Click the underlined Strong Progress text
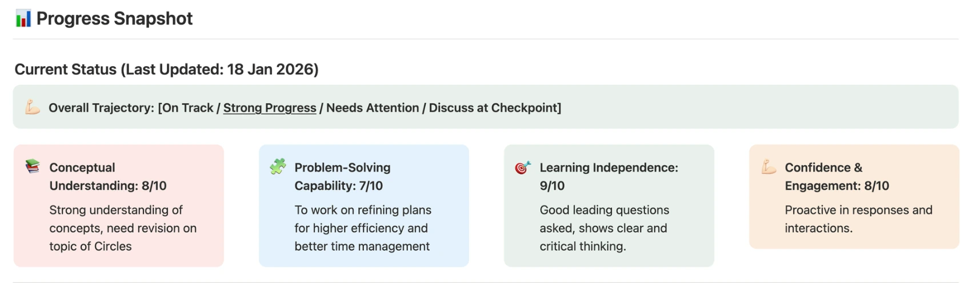Image resolution: width=980 pixels, height=283 pixels. [269, 108]
